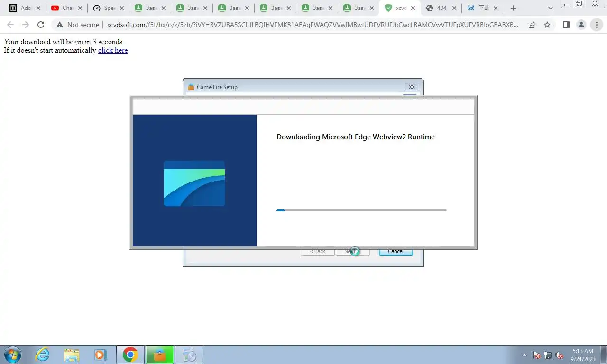Open a new tab with plus
Image resolution: width=607 pixels, height=364 pixels.
pyautogui.click(x=513, y=8)
